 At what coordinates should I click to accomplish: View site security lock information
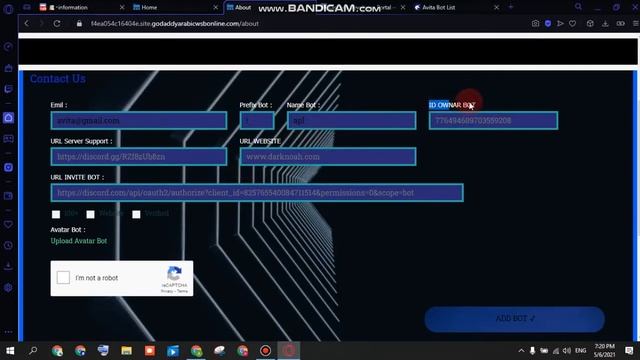coord(79,24)
